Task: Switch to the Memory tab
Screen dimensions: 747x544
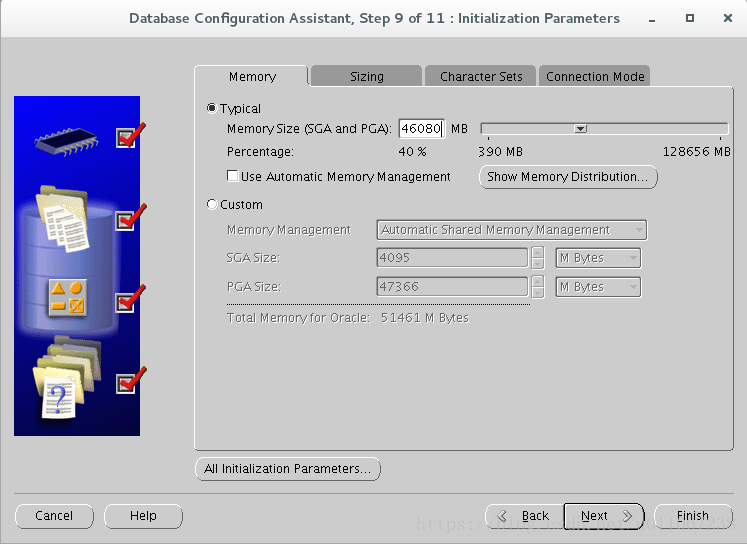Action: click(252, 76)
